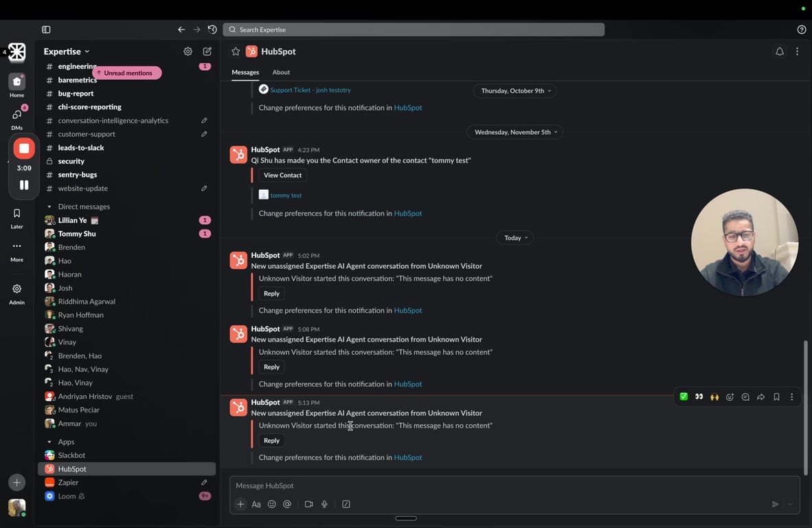The image size is (812, 528).
Task: Click the Search Expertise field
Action: coord(414,30)
